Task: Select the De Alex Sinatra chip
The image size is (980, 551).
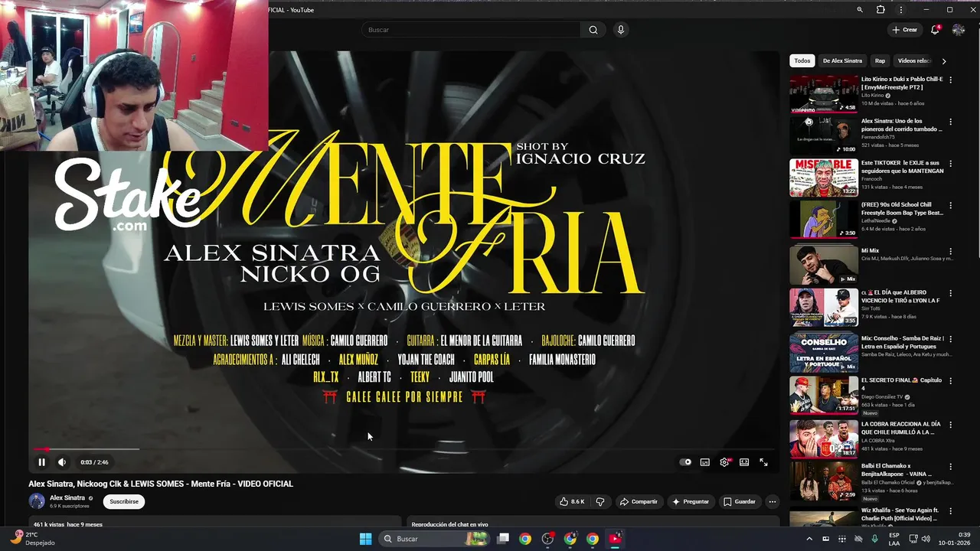Action: tap(842, 60)
